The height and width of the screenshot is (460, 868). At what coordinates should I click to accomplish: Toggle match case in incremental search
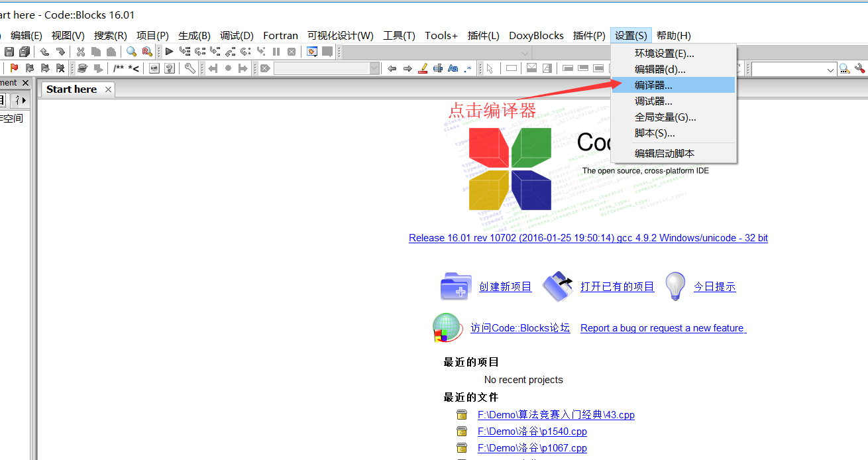point(453,68)
